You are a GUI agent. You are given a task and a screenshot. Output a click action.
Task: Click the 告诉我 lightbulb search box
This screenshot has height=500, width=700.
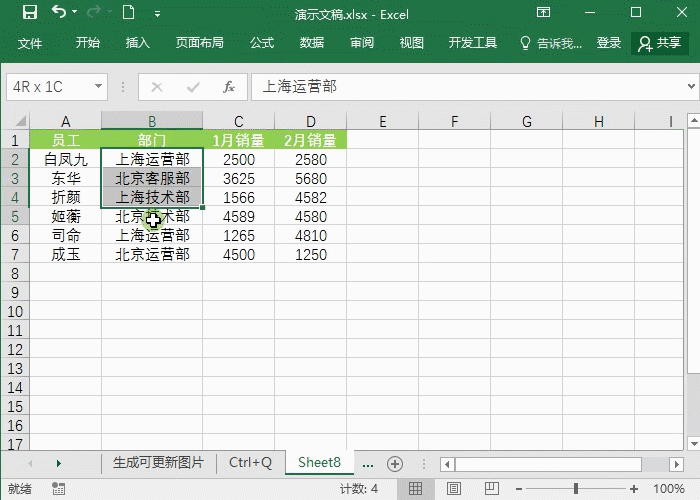pos(551,43)
